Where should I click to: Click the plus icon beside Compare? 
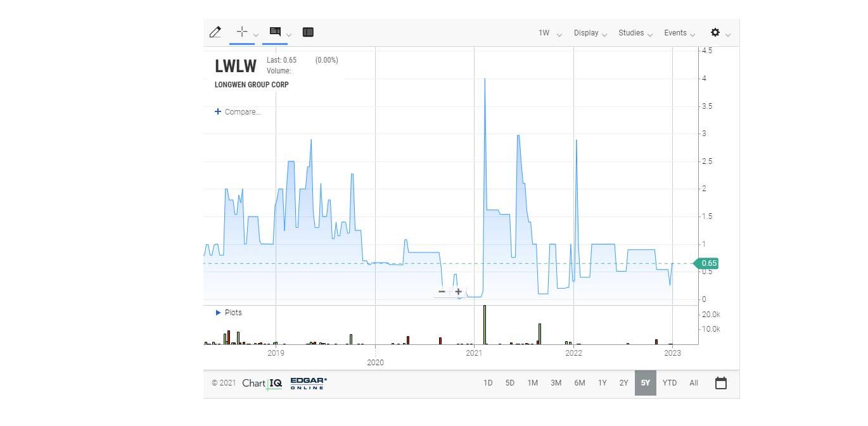218,112
